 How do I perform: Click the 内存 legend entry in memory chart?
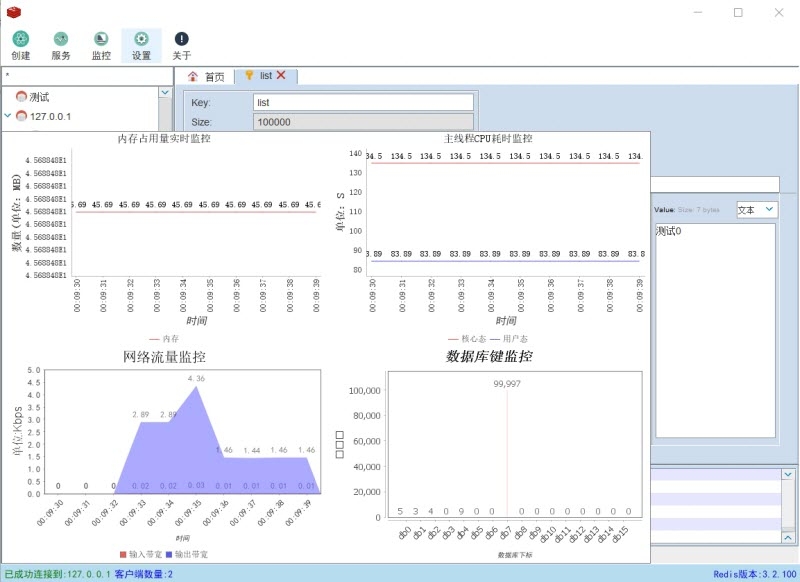click(164, 339)
